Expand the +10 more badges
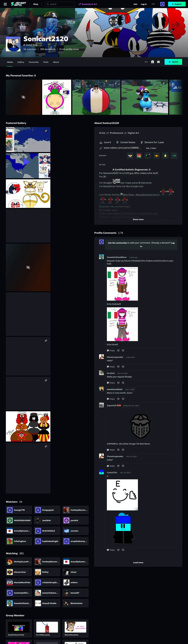This screenshot has height=644, width=188. point(174,155)
